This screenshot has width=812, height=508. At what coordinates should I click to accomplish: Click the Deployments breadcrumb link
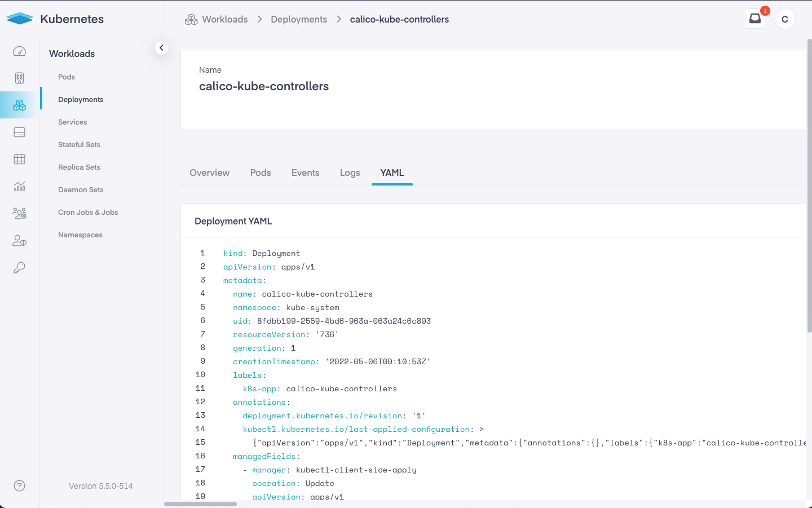(299, 19)
